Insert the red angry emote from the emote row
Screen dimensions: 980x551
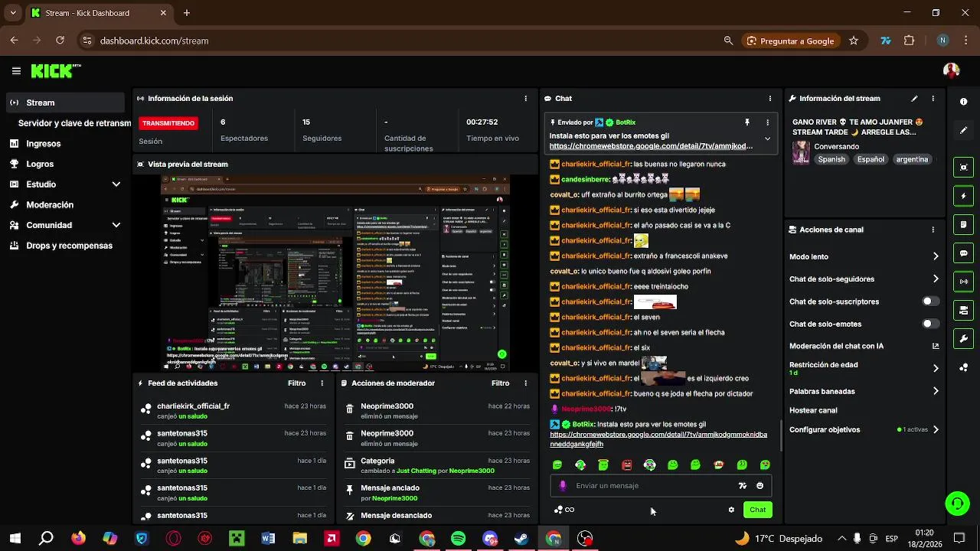tap(626, 465)
